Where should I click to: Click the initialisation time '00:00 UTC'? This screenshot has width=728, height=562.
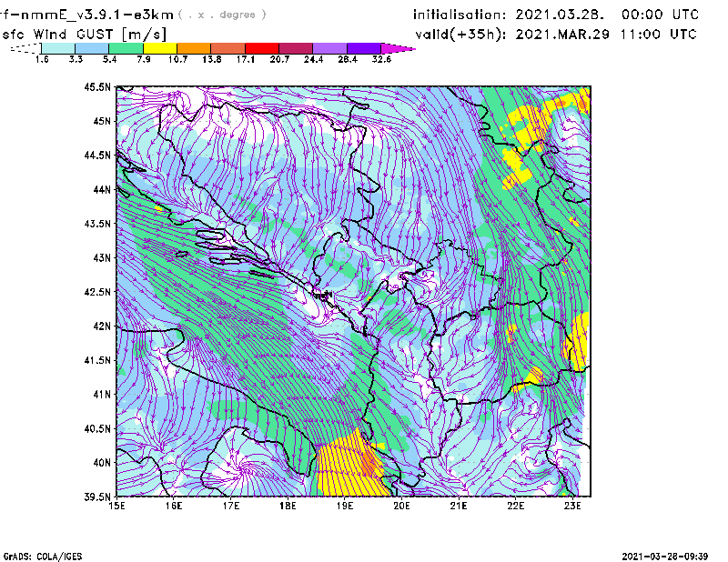click(661, 15)
